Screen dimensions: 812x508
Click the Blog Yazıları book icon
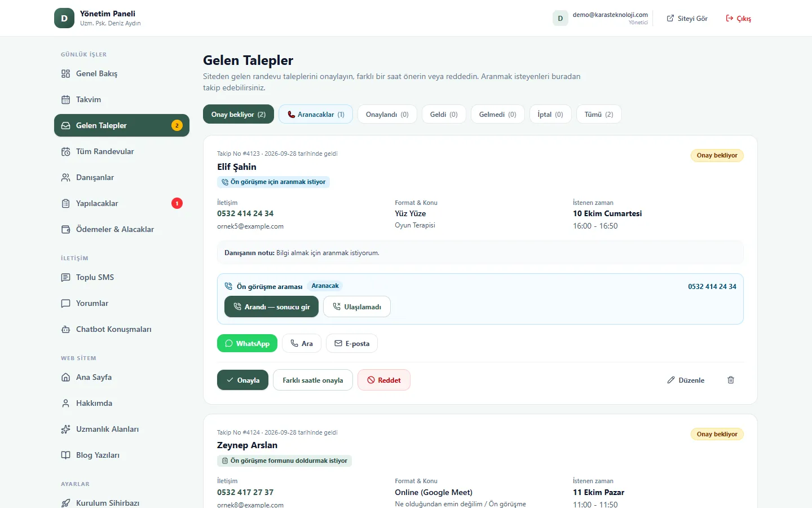(65, 455)
